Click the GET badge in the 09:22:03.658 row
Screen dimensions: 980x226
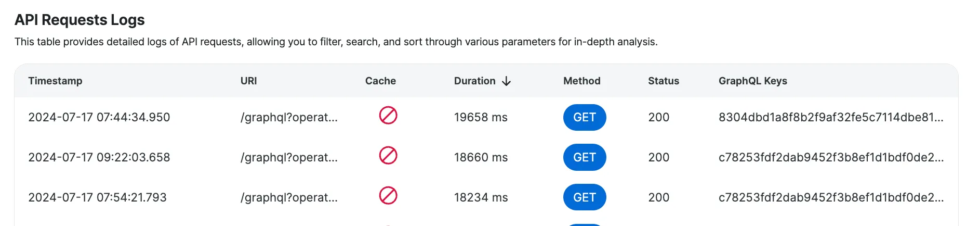click(585, 157)
